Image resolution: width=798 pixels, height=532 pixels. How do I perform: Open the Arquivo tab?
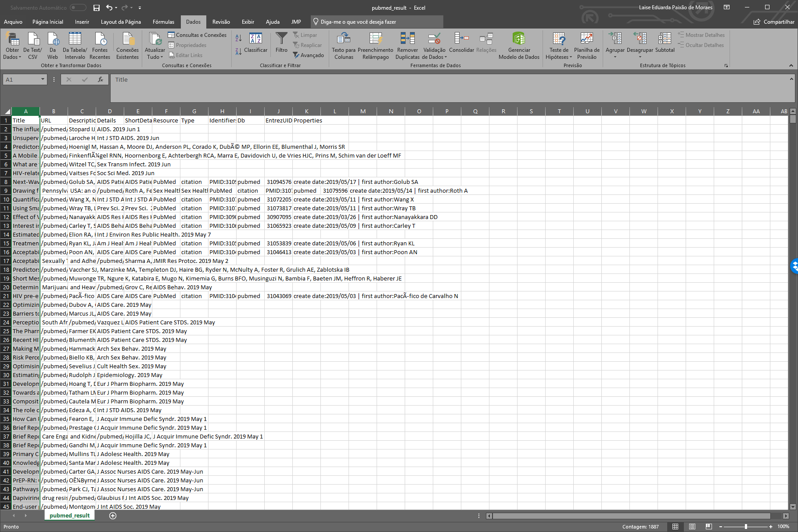pos(13,22)
